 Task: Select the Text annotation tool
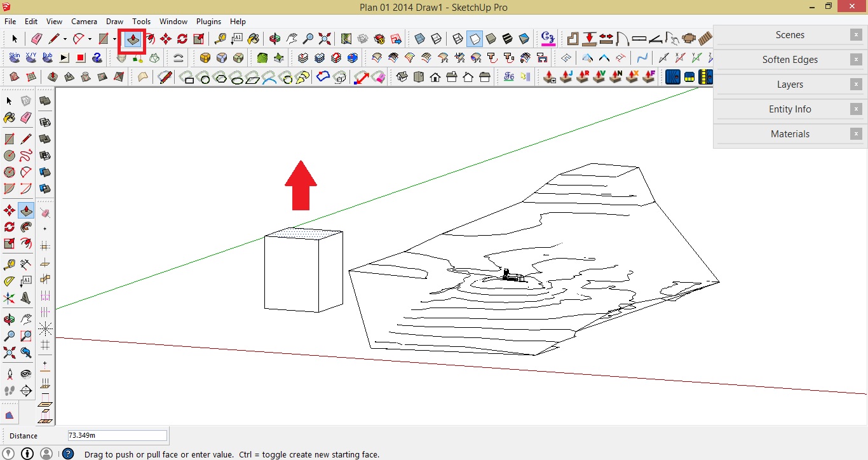click(x=236, y=38)
